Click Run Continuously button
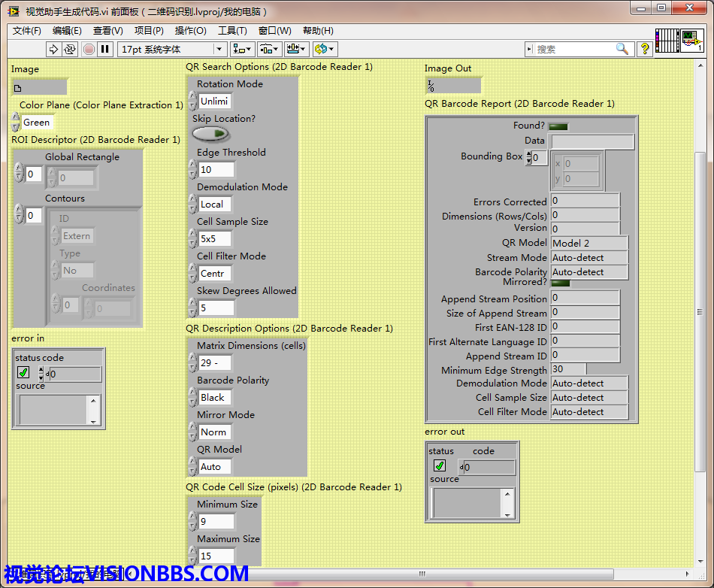 click(70, 49)
